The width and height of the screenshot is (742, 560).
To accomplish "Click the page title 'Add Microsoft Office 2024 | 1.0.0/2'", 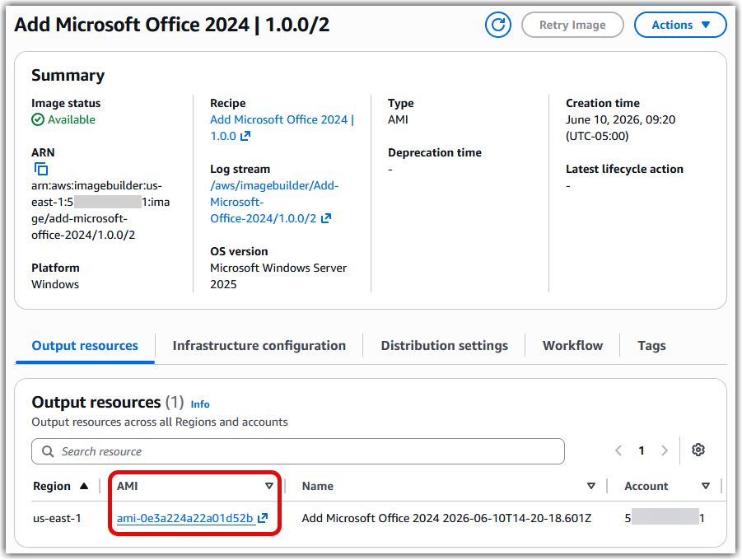I will point(172,25).
